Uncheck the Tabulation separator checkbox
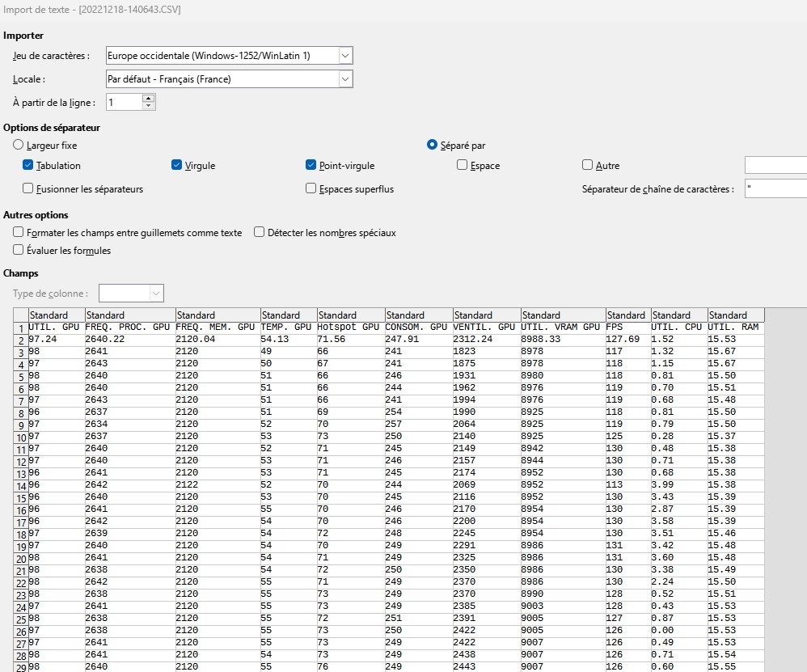Screen dimensions: 807x672 point(28,165)
